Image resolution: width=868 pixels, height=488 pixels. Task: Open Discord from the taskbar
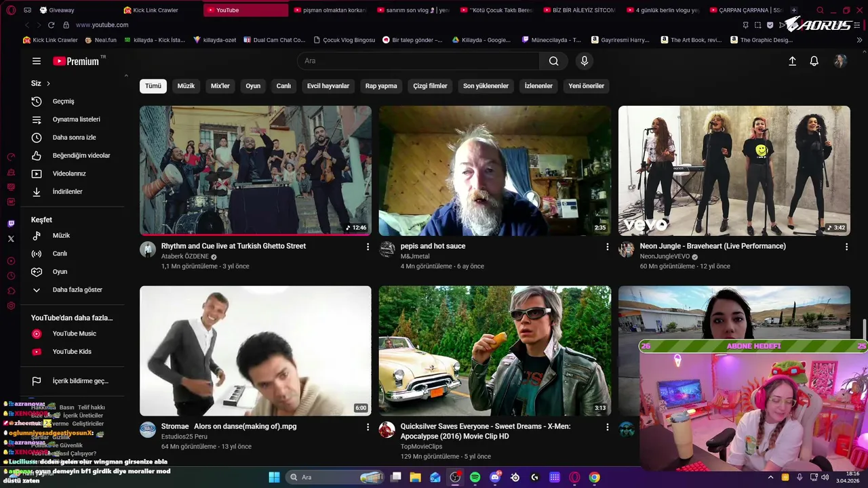point(495,477)
